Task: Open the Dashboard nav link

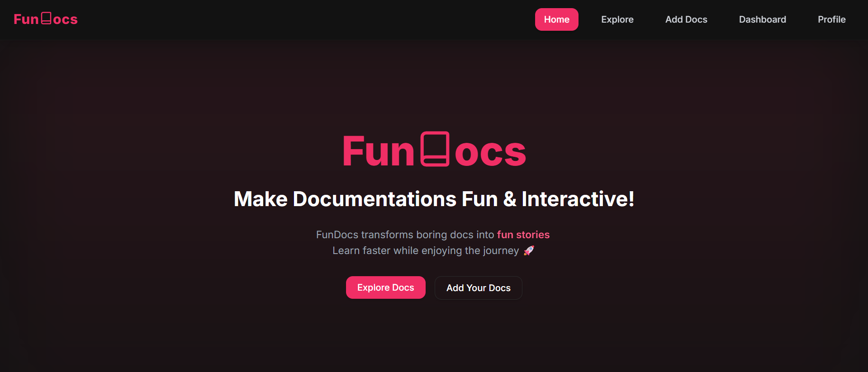Action: (x=762, y=19)
